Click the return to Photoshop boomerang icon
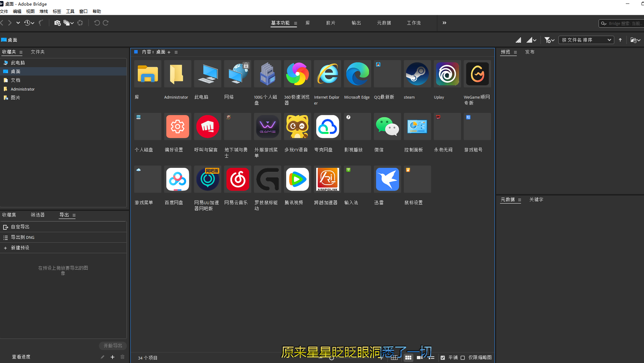The image size is (644, 363). pos(41,22)
